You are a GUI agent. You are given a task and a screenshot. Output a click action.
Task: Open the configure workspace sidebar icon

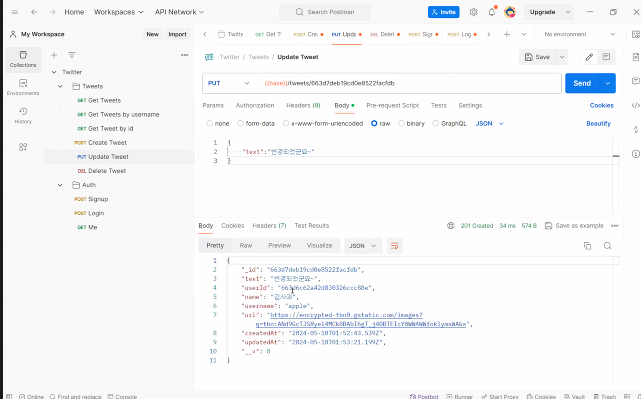(x=23, y=147)
